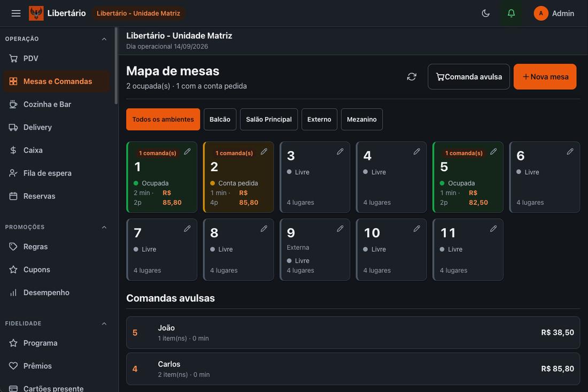Edit table 5 with the pencil icon

click(493, 151)
